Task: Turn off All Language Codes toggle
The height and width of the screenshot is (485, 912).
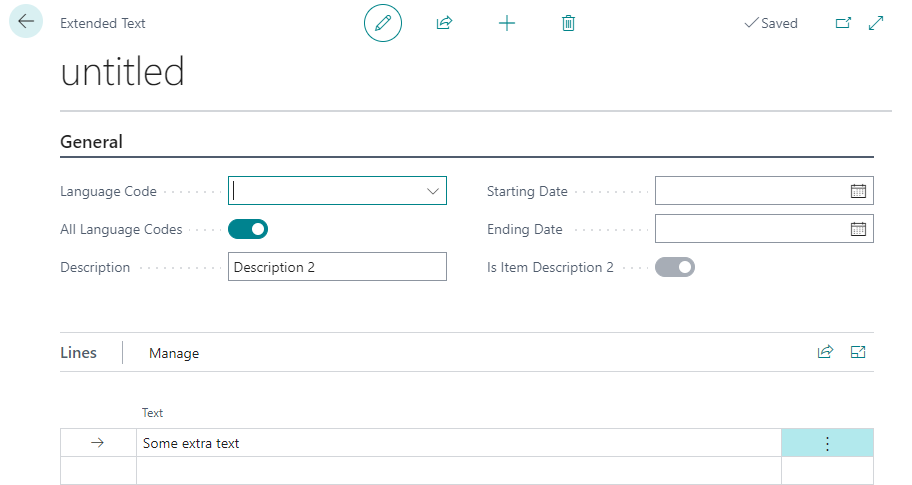Action: coord(248,229)
